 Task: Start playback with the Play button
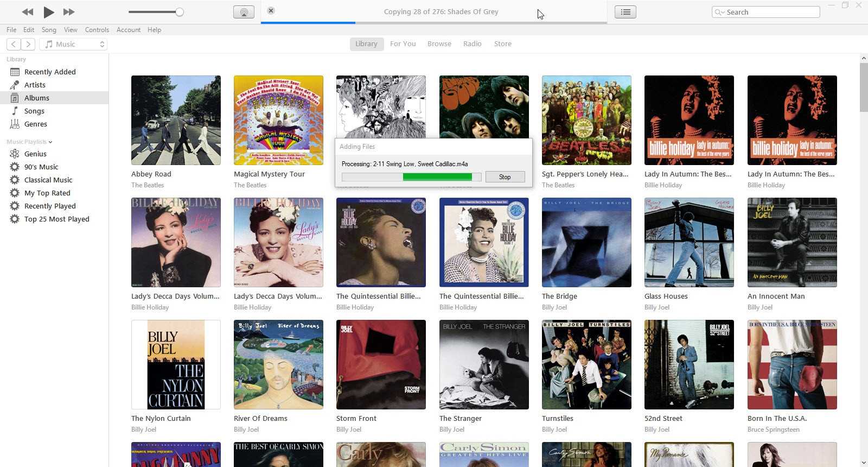[48, 12]
